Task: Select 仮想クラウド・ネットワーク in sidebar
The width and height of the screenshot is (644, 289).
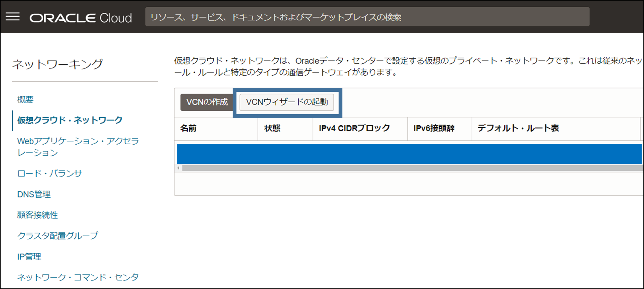Action: tap(70, 120)
